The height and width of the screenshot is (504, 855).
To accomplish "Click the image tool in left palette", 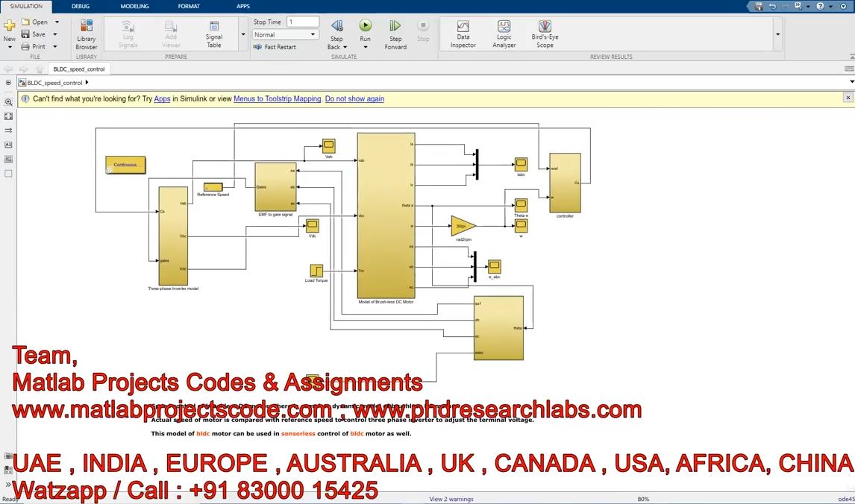I will point(8,159).
